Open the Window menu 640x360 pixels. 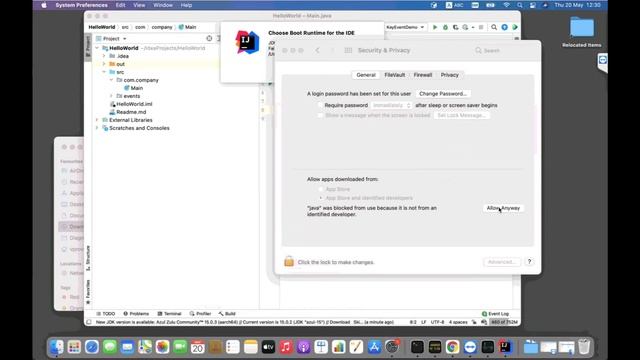pyautogui.click(x=163, y=5)
